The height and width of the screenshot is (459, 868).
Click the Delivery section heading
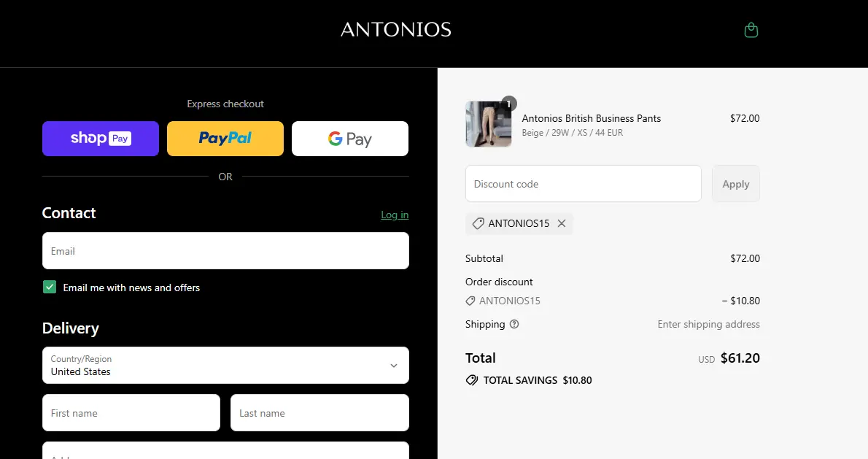(x=71, y=328)
